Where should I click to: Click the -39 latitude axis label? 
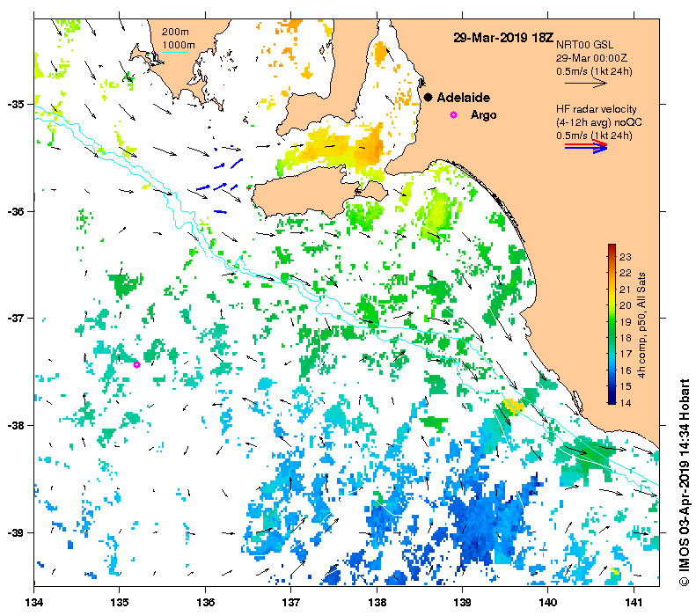point(16,532)
